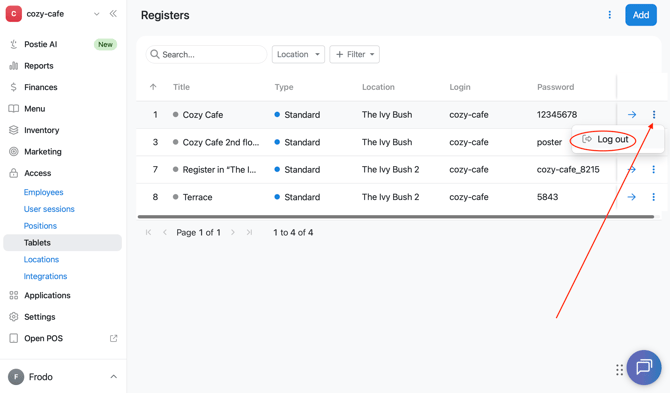Go to next page pagination arrow
The width and height of the screenshot is (670, 393).
[233, 232]
